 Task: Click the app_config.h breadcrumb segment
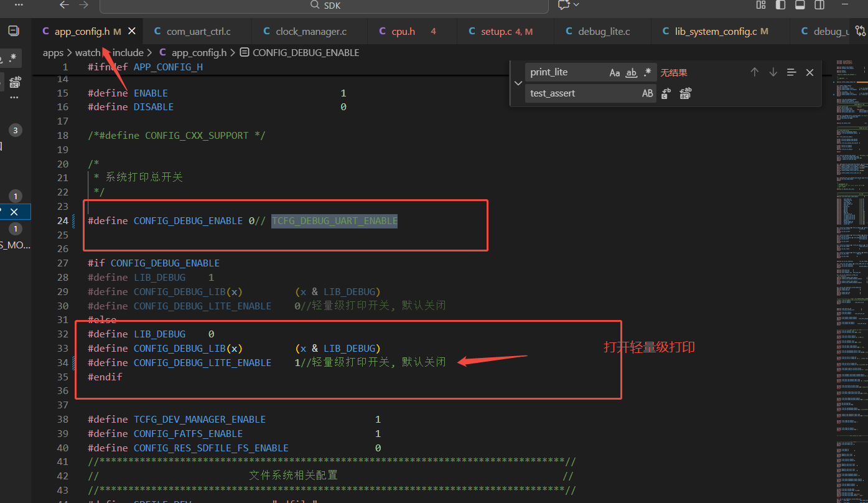click(x=194, y=53)
